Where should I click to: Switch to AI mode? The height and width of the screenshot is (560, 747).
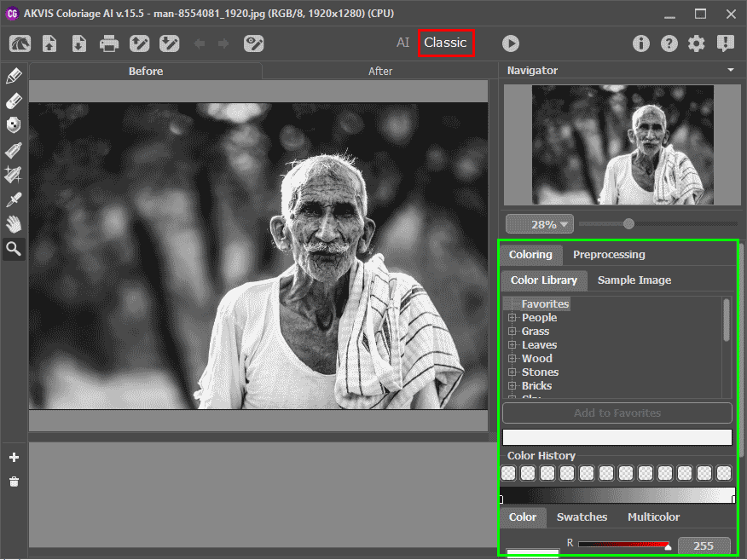[x=402, y=43]
